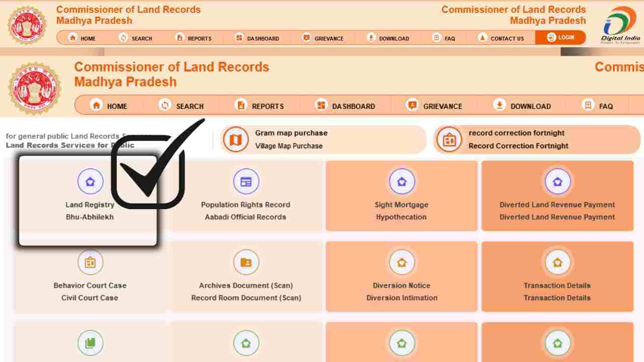Click the Behavior Court Case icon
This screenshot has height=362, width=644.
pos(90,262)
